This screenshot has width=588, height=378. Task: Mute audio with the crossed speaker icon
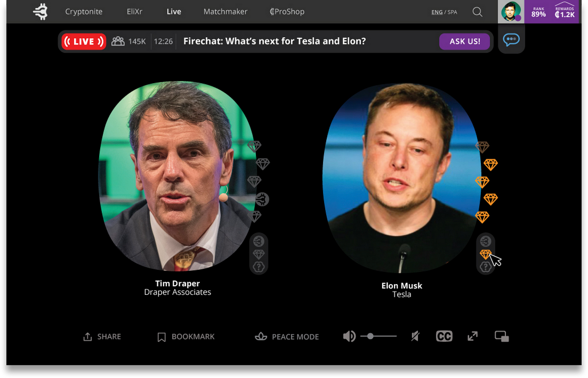point(415,336)
